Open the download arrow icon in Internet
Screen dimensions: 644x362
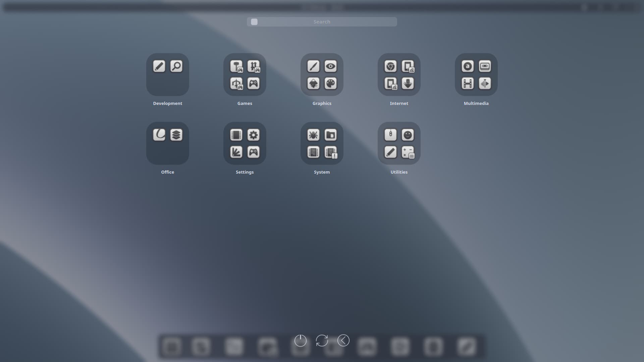click(x=408, y=83)
